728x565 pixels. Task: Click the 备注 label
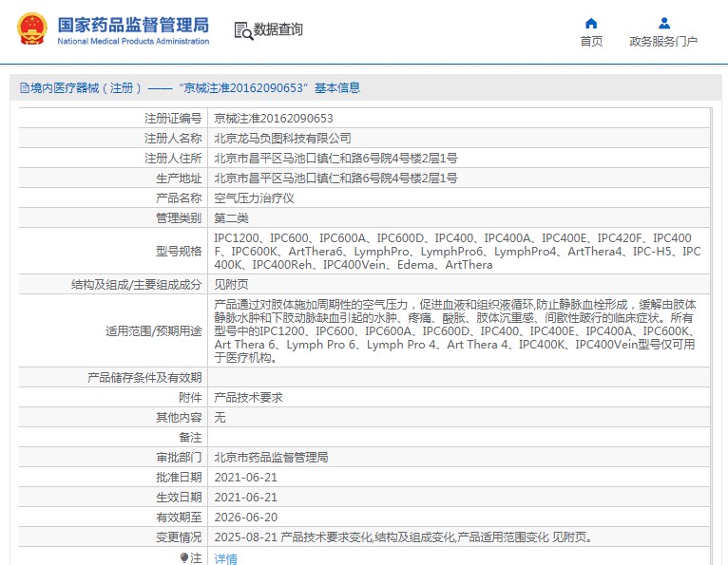coord(190,438)
